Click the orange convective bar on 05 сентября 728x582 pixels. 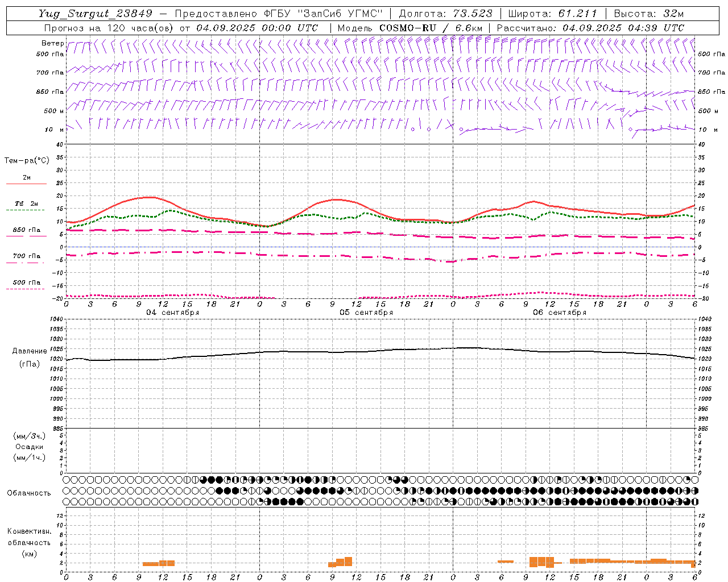[x=340, y=562]
